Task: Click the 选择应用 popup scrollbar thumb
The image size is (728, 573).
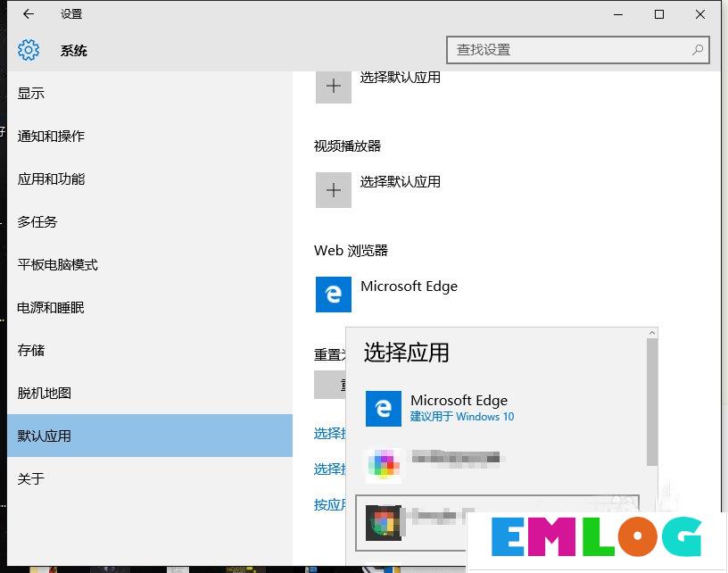Action: (x=652, y=403)
